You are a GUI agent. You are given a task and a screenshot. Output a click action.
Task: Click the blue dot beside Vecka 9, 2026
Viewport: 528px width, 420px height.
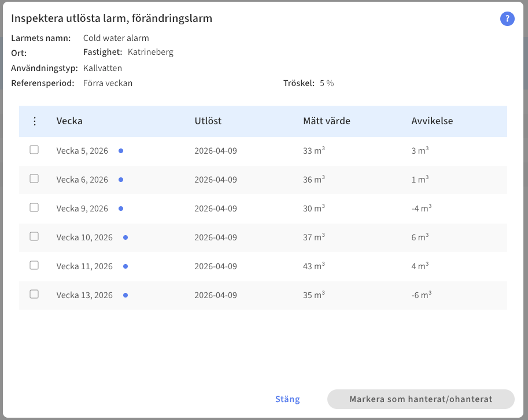click(x=121, y=209)
